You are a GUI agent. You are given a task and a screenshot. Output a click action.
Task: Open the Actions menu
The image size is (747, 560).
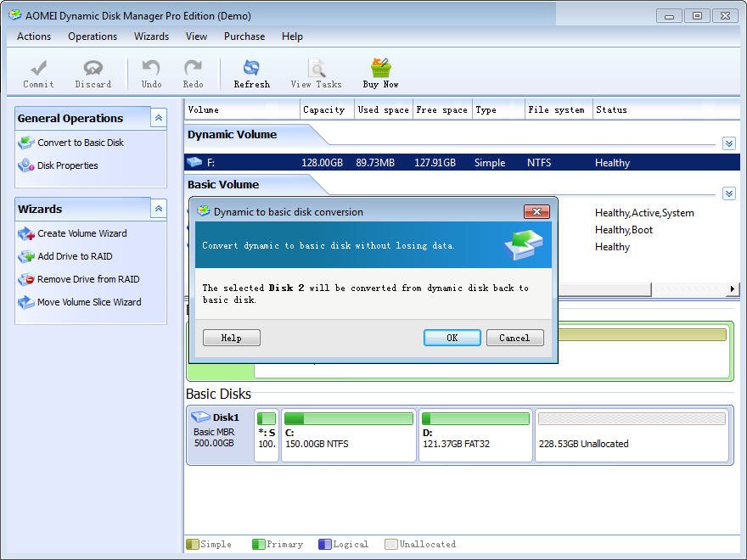click(34, 36)
